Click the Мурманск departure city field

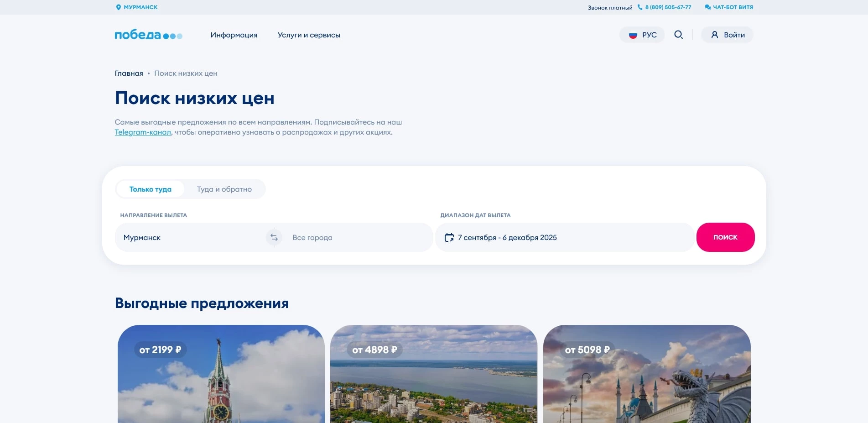tap(182, 237)
